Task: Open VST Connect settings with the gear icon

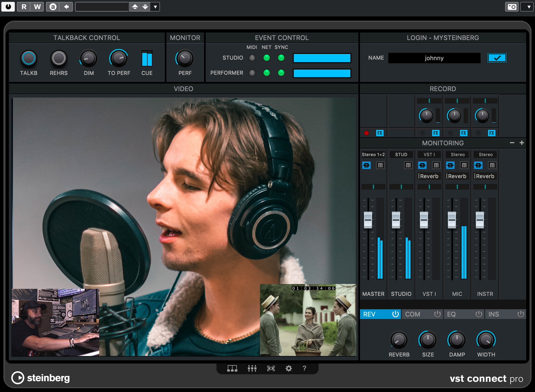Action: click(289, 368)
